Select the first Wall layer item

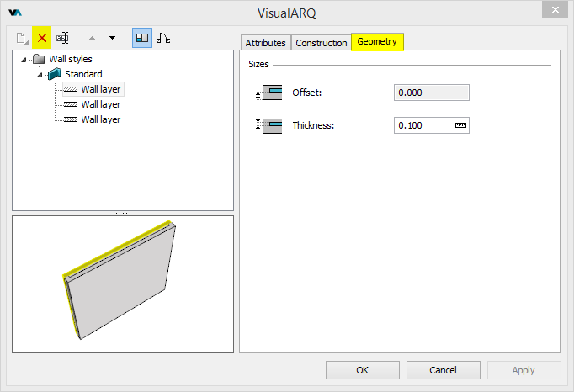click(100, 89)
